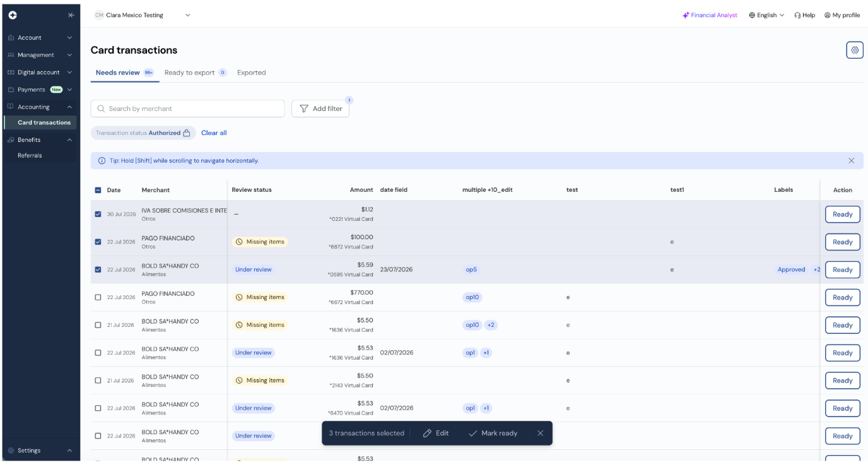The image size is (868, 467).
Task: Select the Needs review tab
Action: (x=124, y=73)
